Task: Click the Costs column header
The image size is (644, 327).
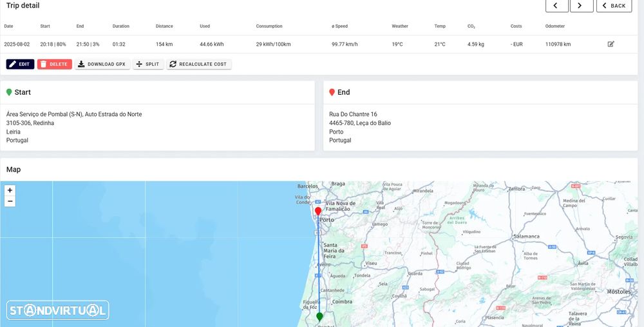Action: tap(516, 26)
